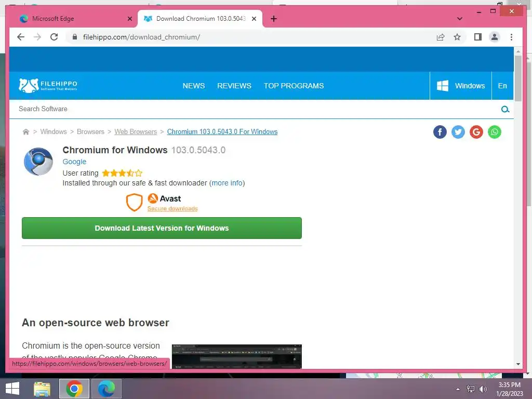This screenshot has width=532, height=399.
Task: Close the Microsoft Edge tab
Action: [129, 19]
